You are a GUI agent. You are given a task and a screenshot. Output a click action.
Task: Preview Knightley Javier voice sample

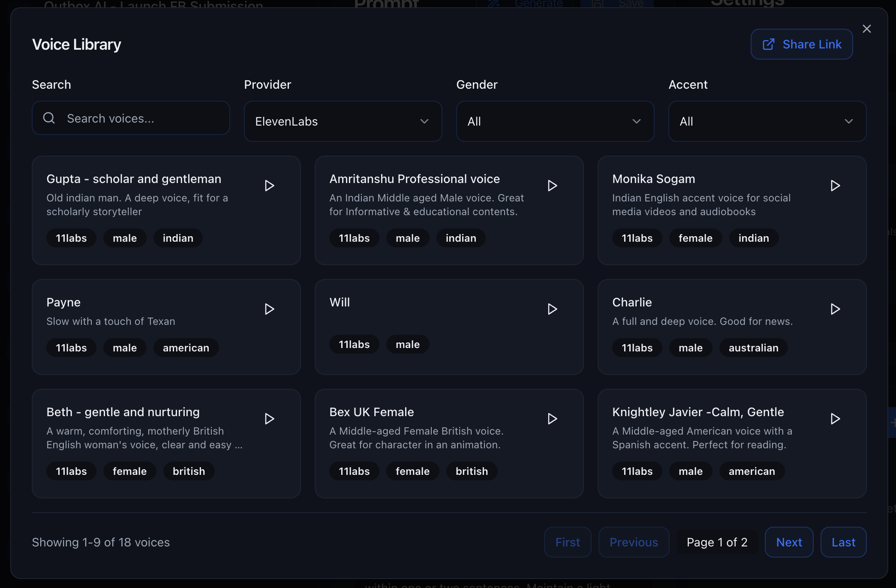835,419
